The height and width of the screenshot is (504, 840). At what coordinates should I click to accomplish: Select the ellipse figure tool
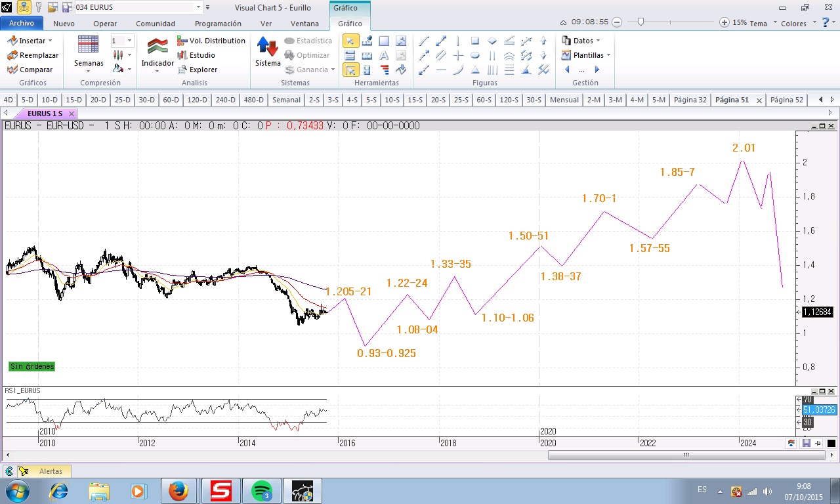pyautogui.click(x=475, y=55)
